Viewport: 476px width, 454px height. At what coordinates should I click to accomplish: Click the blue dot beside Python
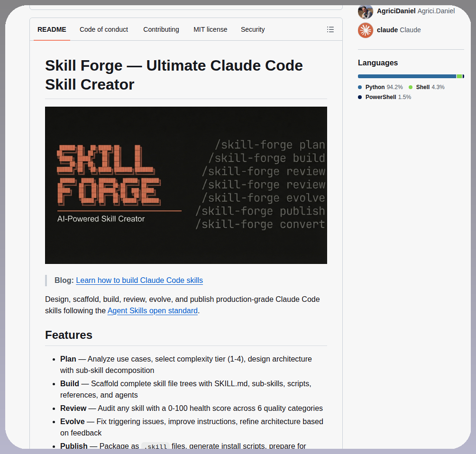click(x=360, y=87)
